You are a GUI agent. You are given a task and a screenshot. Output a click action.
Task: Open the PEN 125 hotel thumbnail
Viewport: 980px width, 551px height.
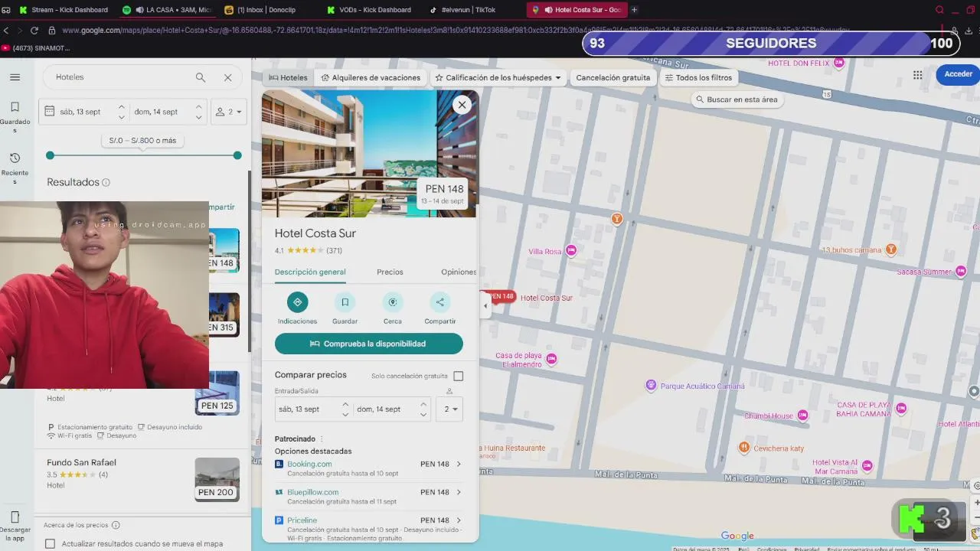tap(219, 393)
